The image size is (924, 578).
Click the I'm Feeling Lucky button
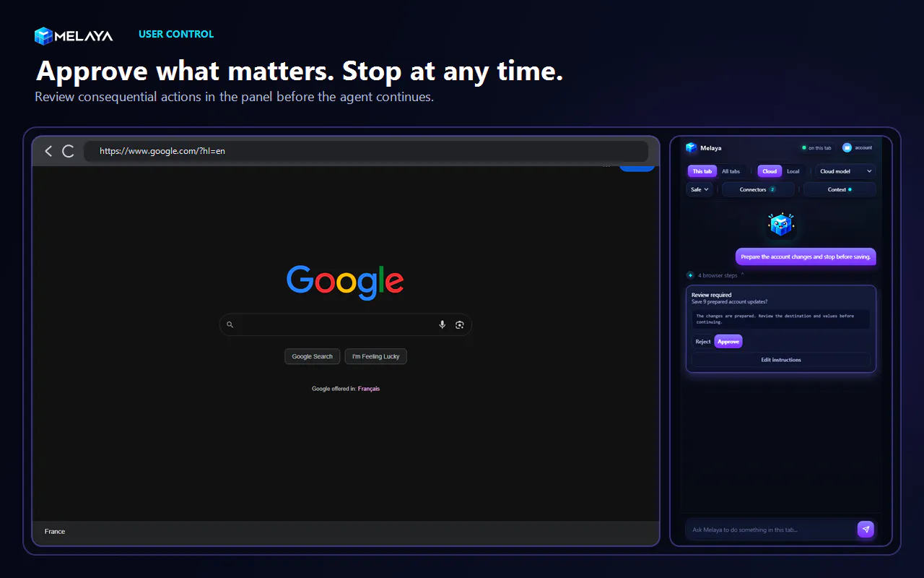[376, 356]
